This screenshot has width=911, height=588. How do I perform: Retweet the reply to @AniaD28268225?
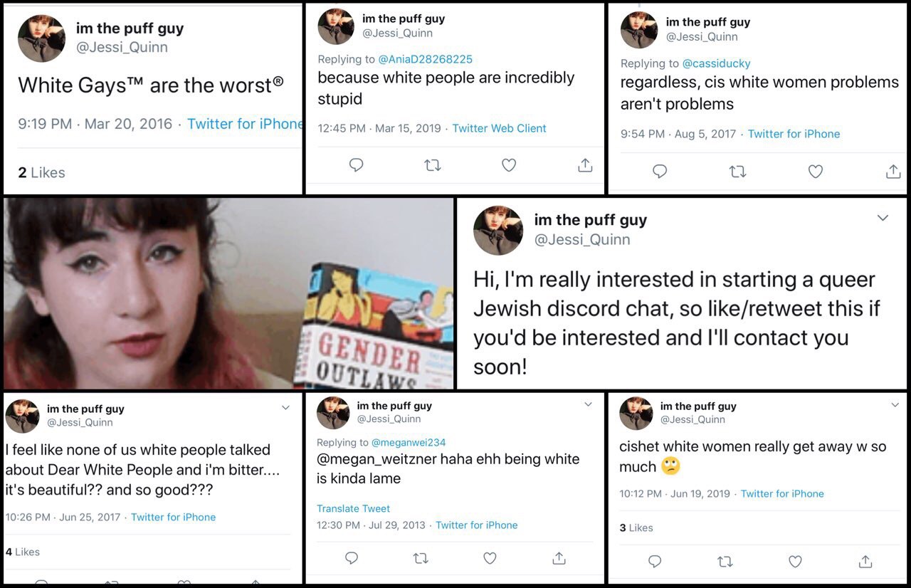(432, 165)
